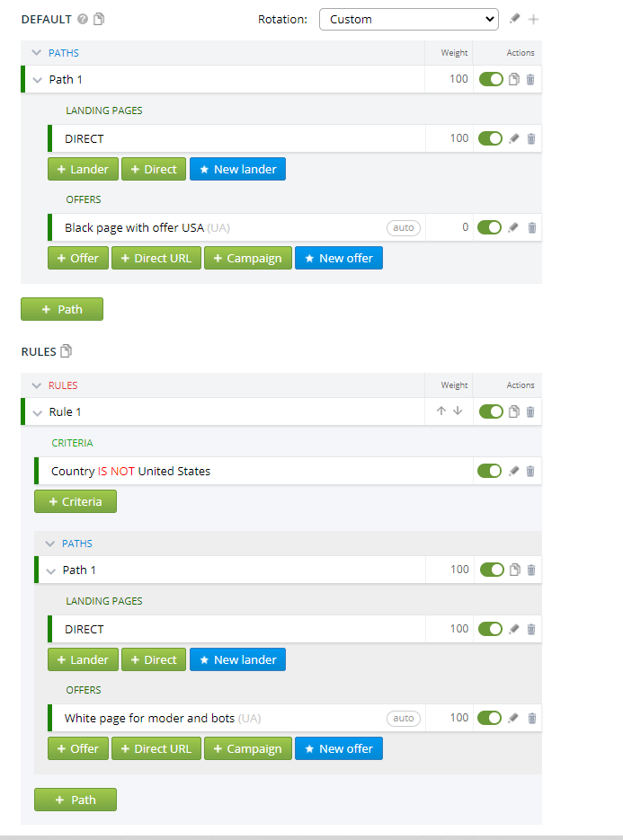Delete the Country IS NOT criteria
Screen dimensions: 623x840
pyautogui.click(x=530, y=471)
